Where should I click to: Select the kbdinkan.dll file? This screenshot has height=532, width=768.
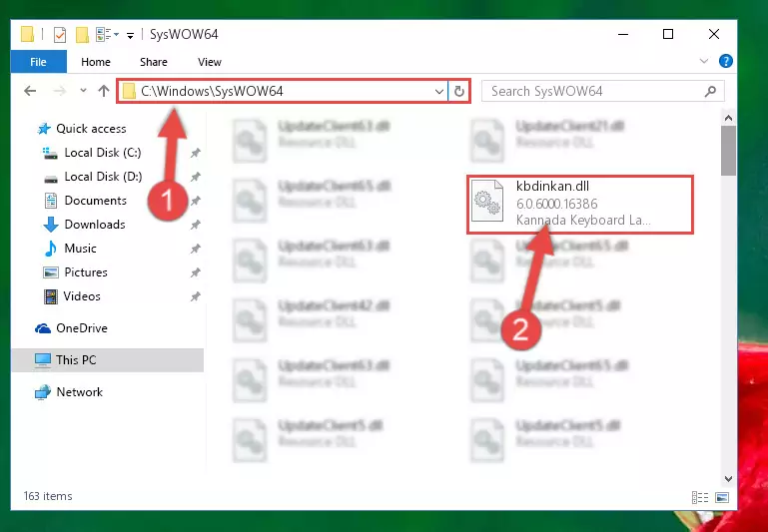579,204
